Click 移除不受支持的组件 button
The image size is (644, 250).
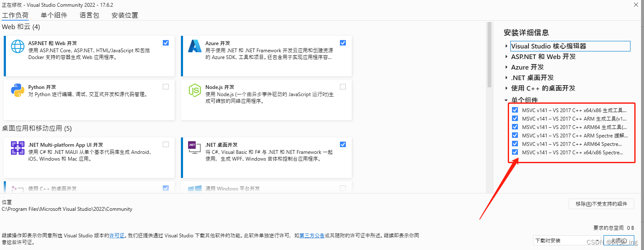pyautogui.click(x=601, y=204)
